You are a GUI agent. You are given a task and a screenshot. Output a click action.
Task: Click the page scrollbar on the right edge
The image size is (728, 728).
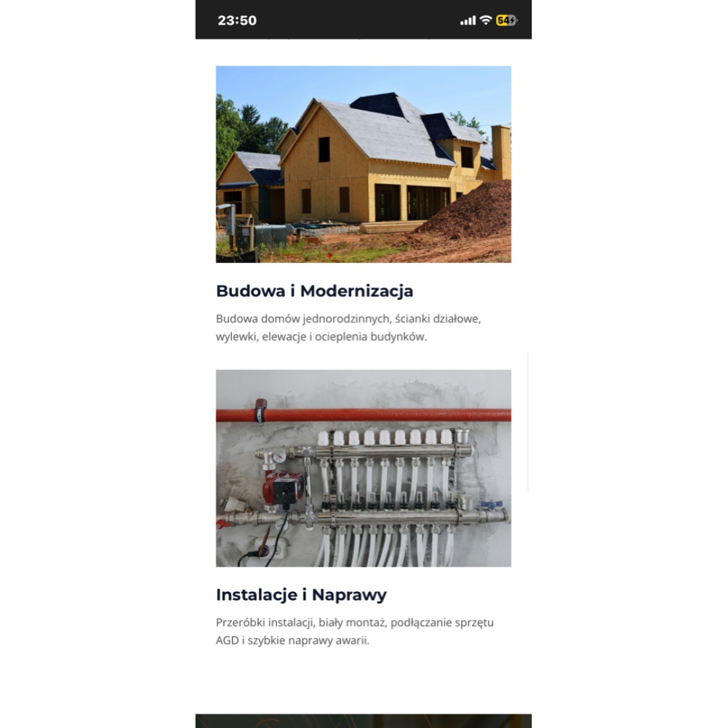(x=528, y=421)
